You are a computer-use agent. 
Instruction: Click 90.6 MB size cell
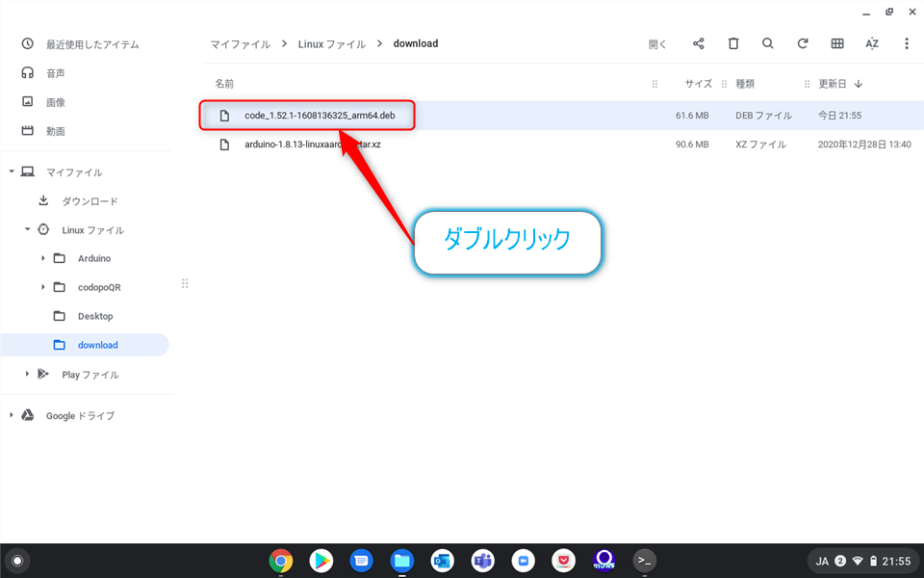click(x=692, y=144)
